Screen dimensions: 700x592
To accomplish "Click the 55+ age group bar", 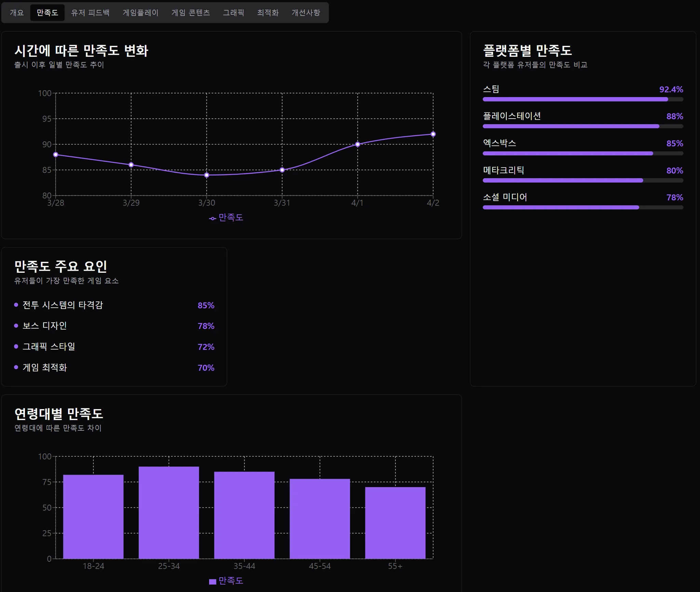I will [x=395, y=523].
